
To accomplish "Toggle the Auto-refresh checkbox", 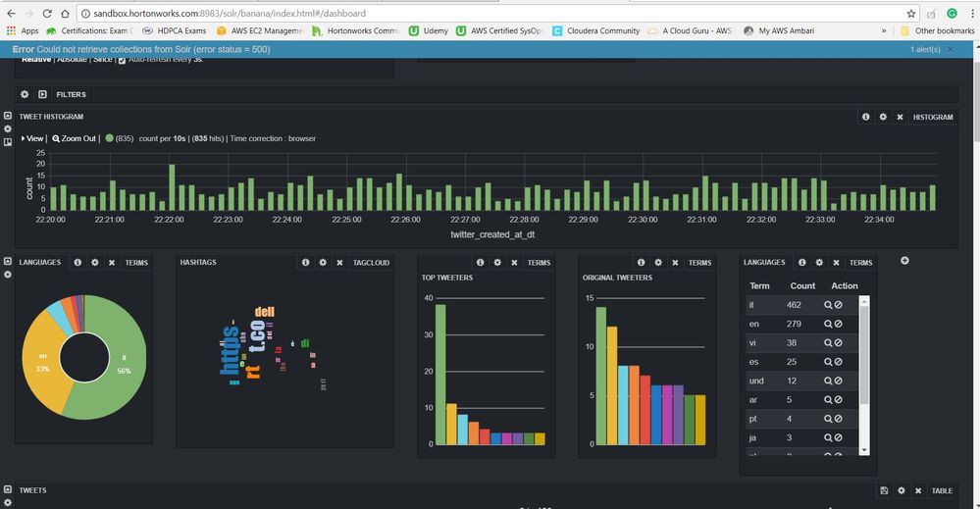I will click(x=122, y=60).
